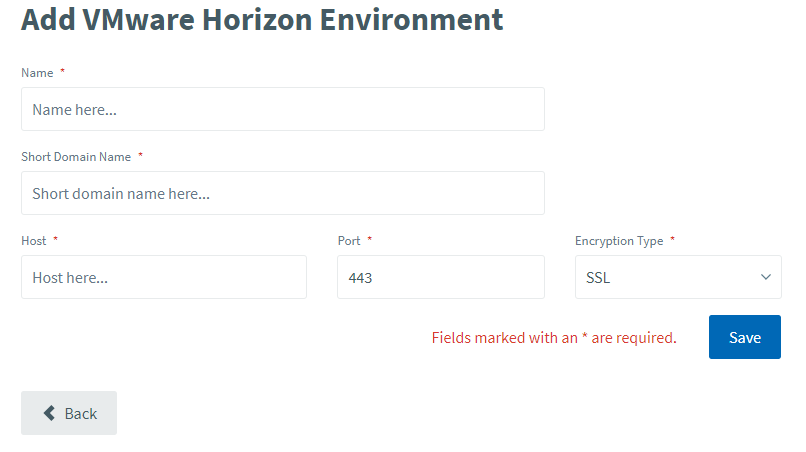
Task: Select the Host input field
Action: (x=164, y=277)
